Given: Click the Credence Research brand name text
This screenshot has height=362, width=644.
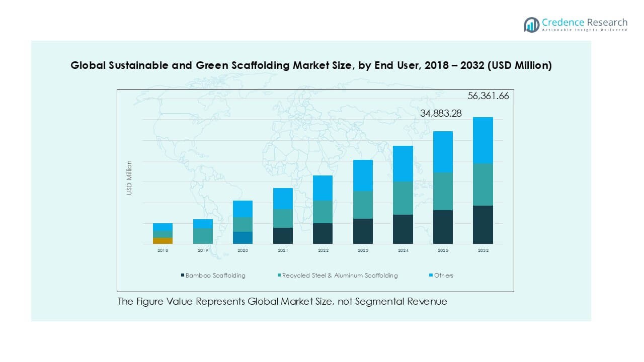Looking at the screenshot, I should (585, 23).
